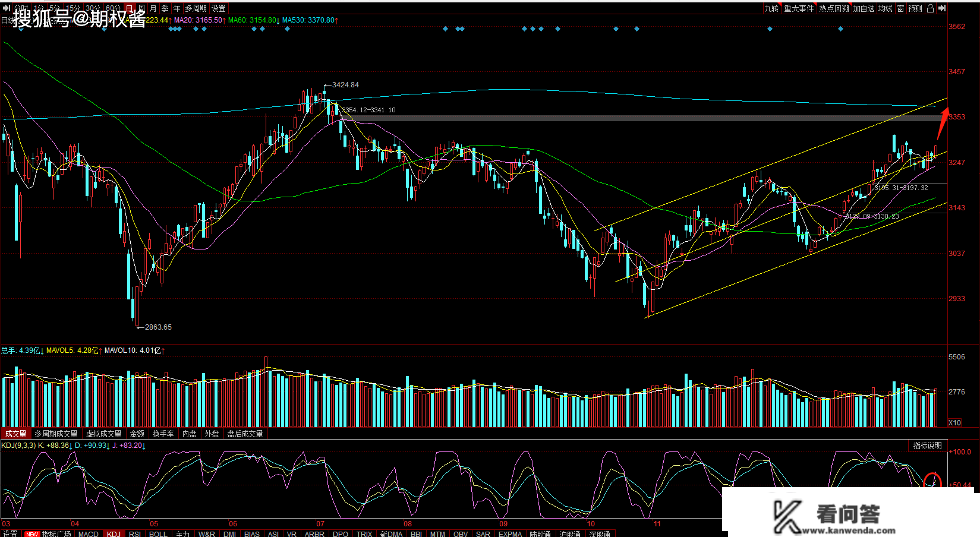Switch to the ASI indicator

point(273,534)
